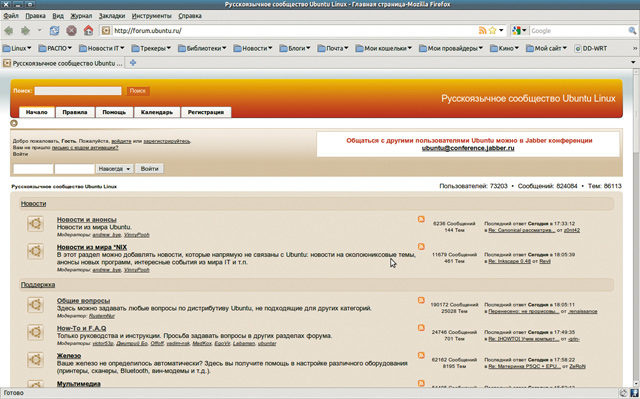The height and width of the screenshot is (399, 640).
Task: Go forward with the Forward arrow
Action: (25, 31)
